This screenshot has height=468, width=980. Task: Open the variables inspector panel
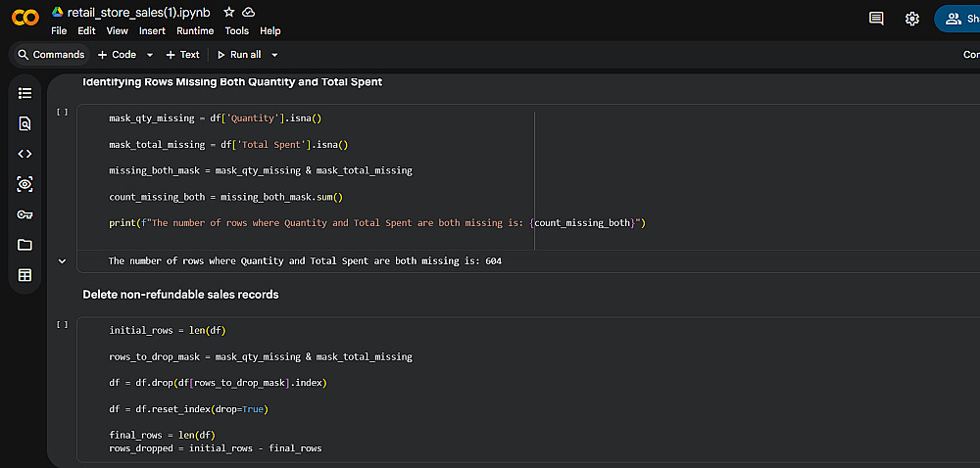[x=25, y=184]
